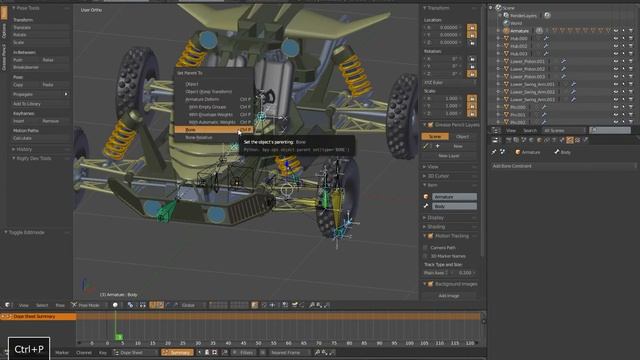640x360 pixels.
Task: Click Insert keyframe button
Action: [26, 121]
